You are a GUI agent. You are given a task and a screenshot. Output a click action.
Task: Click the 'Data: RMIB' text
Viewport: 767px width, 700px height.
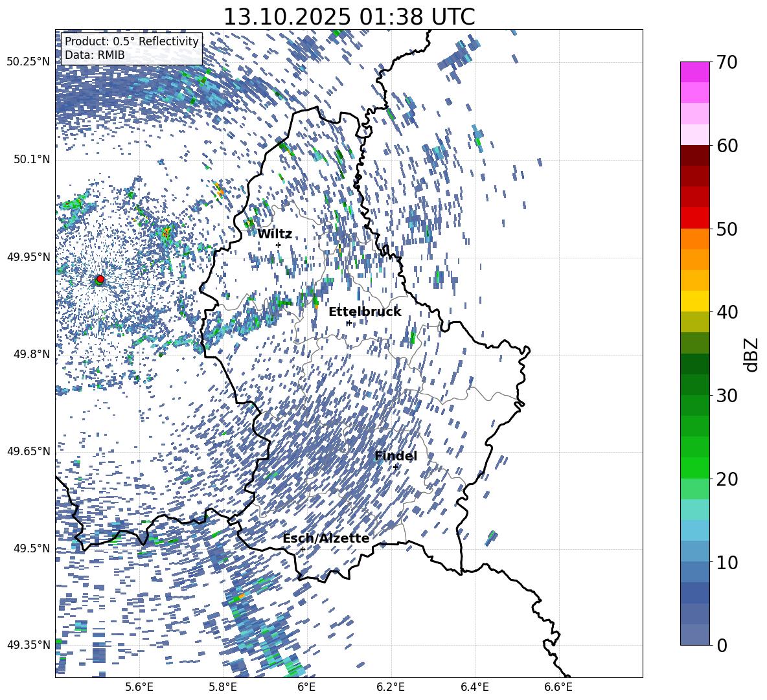tap(95, 55)
